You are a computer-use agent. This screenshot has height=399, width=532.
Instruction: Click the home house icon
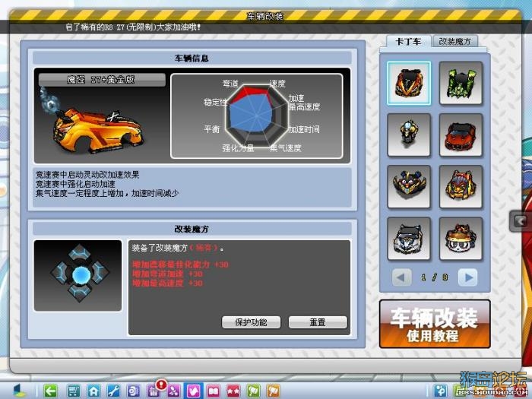point(93,391)
